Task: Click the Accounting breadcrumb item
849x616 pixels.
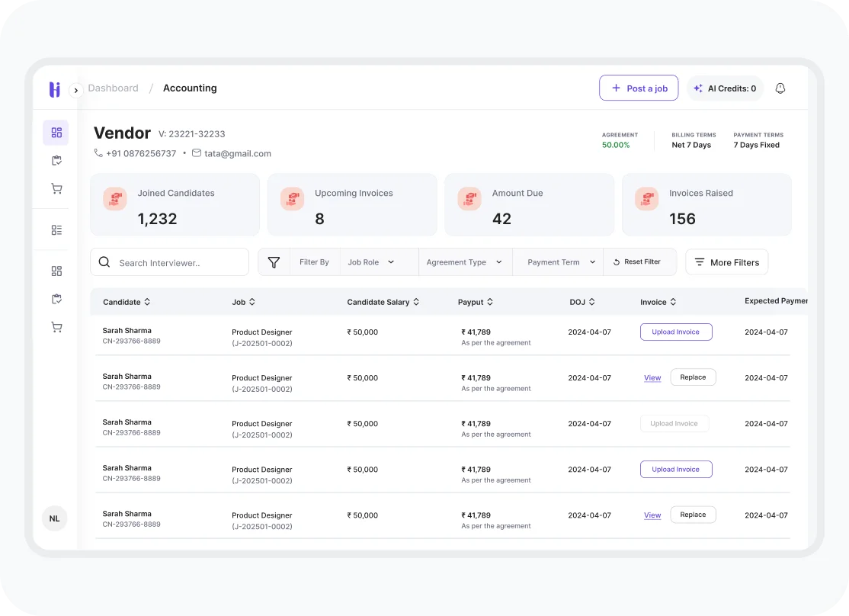Action: click(190, 88)
